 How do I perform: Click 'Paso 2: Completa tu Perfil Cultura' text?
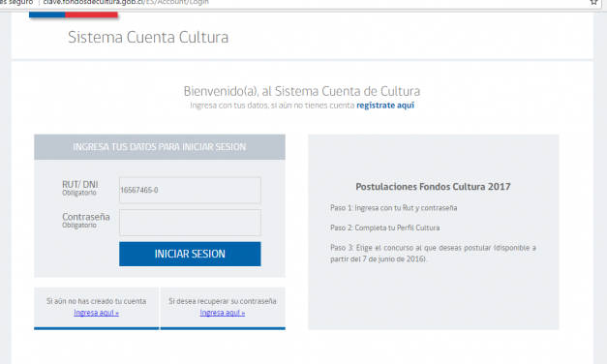(385, 227)
